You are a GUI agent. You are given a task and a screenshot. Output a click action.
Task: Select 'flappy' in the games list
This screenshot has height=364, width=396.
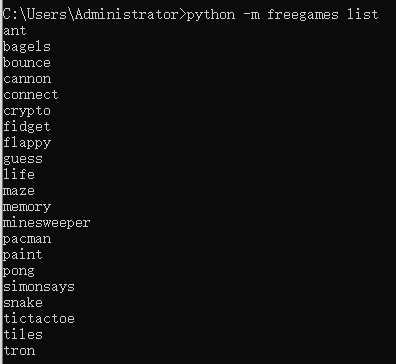point(27,143)
